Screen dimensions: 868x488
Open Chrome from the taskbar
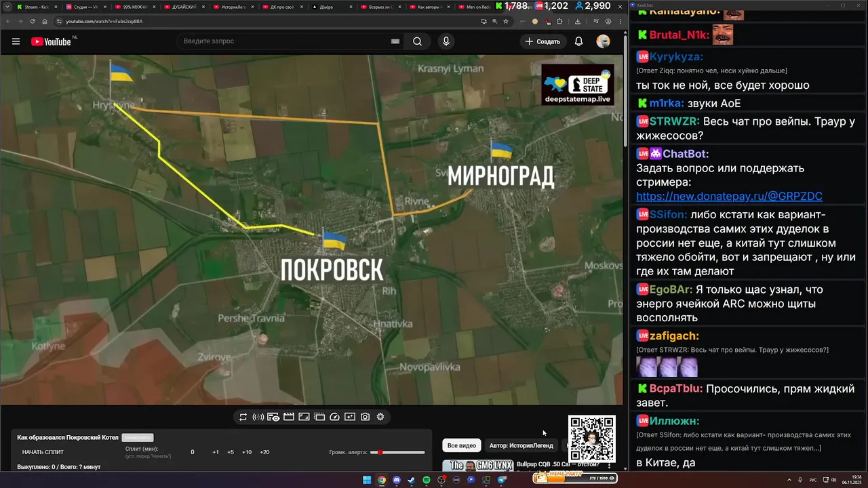[382, 480]
